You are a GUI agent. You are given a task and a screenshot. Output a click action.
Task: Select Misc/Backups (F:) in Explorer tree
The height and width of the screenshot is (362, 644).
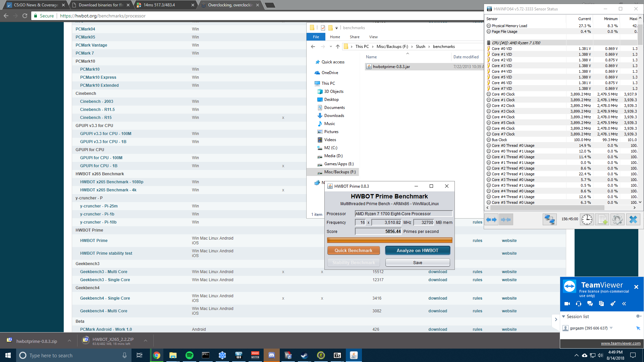click(340, 172)
